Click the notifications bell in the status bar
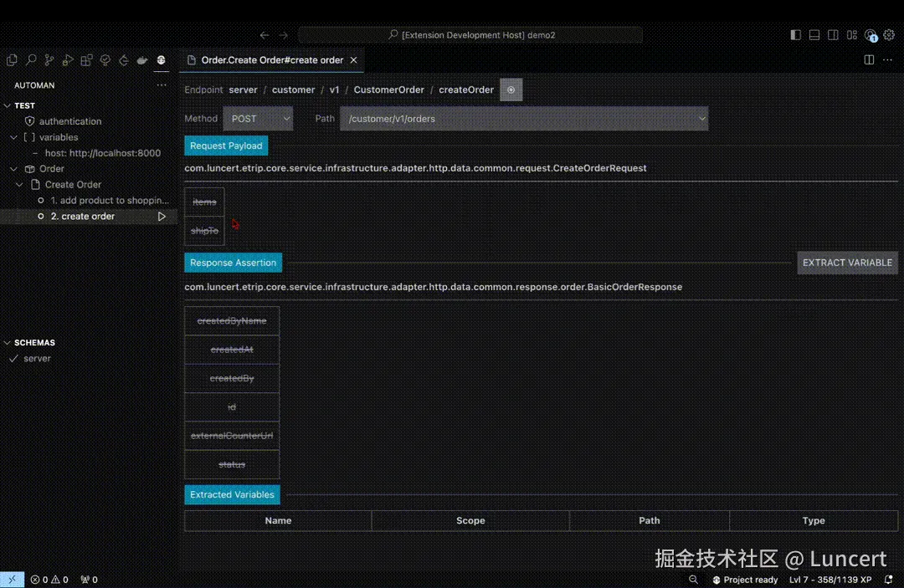 click(890, 579)
